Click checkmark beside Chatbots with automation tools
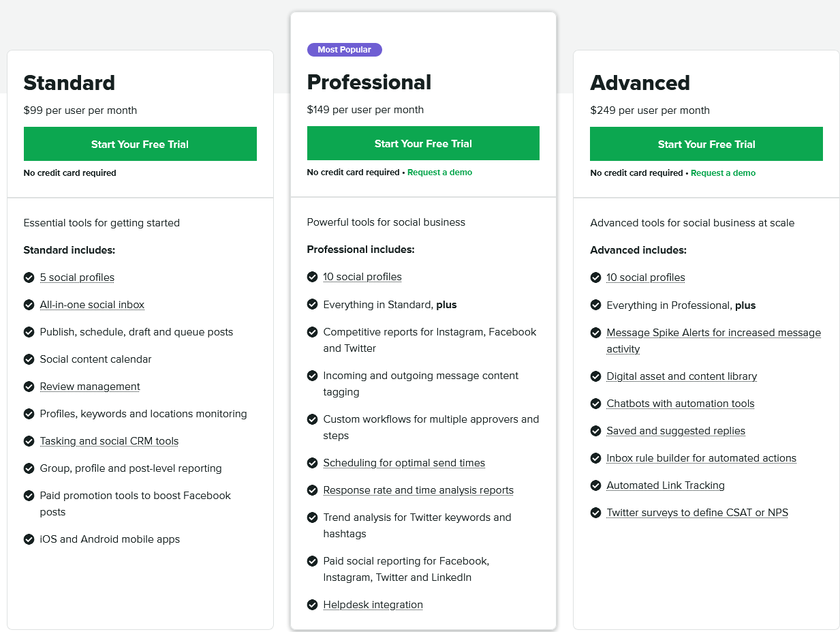Image resolution: width=840 pixels, height=632 pixels. 595,404
